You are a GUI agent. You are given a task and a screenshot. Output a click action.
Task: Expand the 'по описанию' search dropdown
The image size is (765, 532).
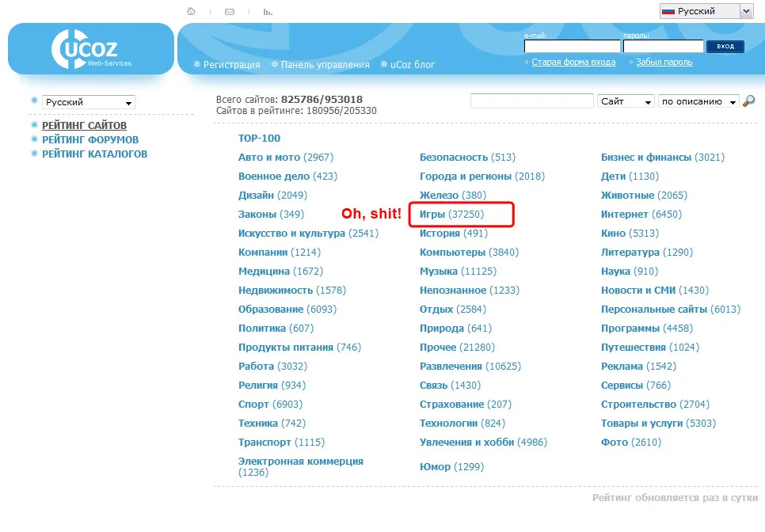[x=698, y=101]
